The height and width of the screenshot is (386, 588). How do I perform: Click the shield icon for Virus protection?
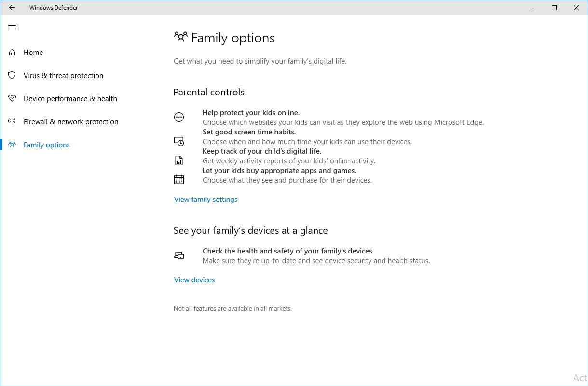tap(12, 76)
